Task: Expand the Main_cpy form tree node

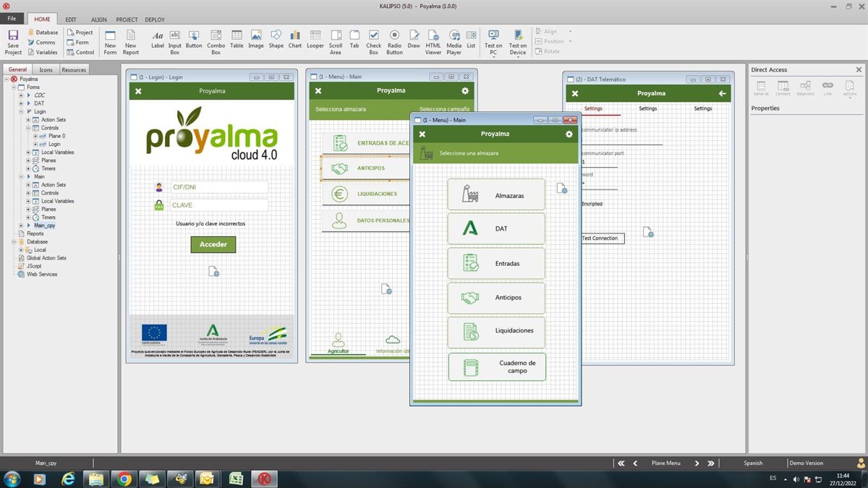Action: [21, 226]
